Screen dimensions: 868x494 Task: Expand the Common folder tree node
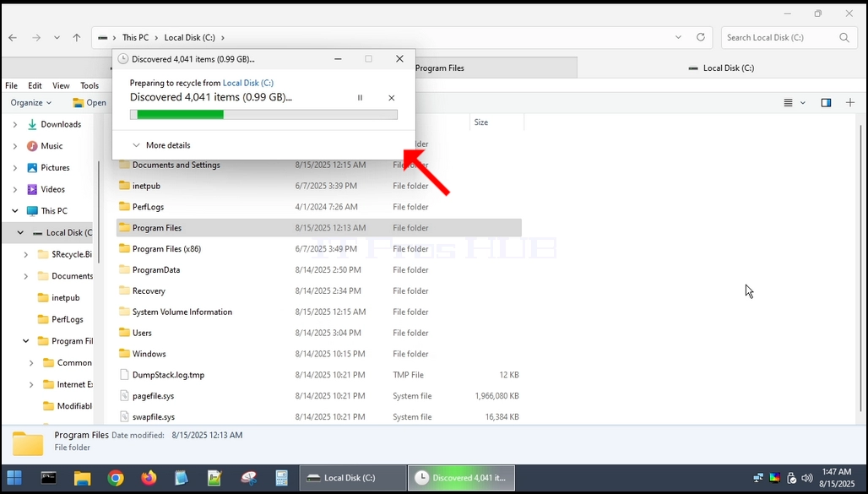tap(31, 363)
